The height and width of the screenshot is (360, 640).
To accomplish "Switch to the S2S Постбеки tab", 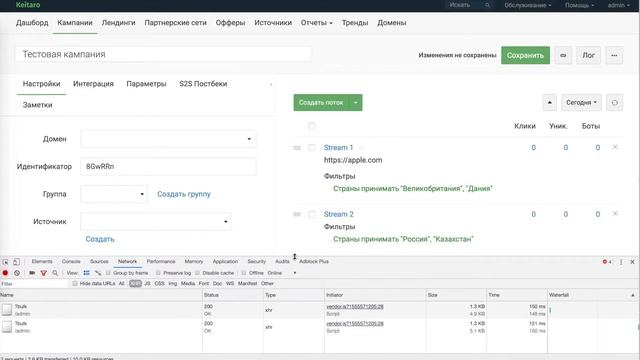I will (203, 84).
